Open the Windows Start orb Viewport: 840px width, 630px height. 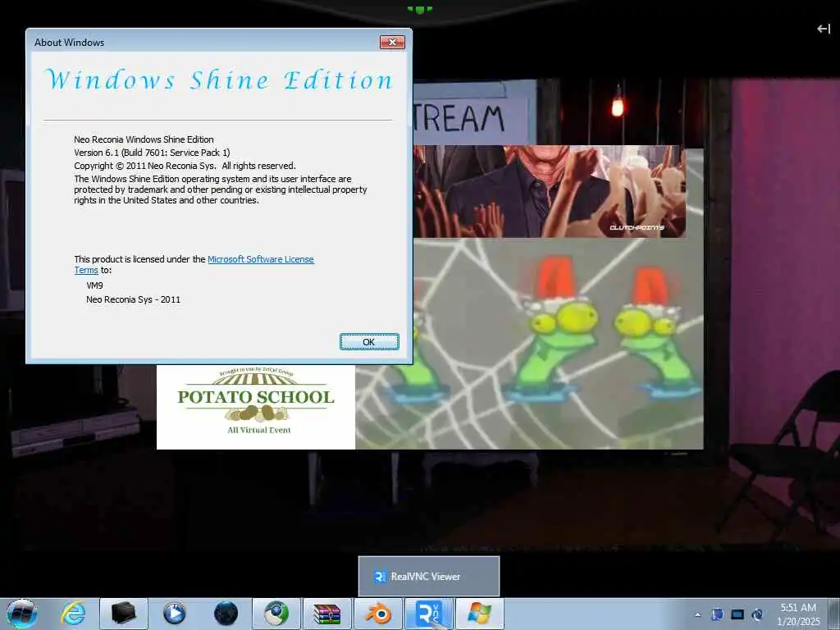click(21, 614)
